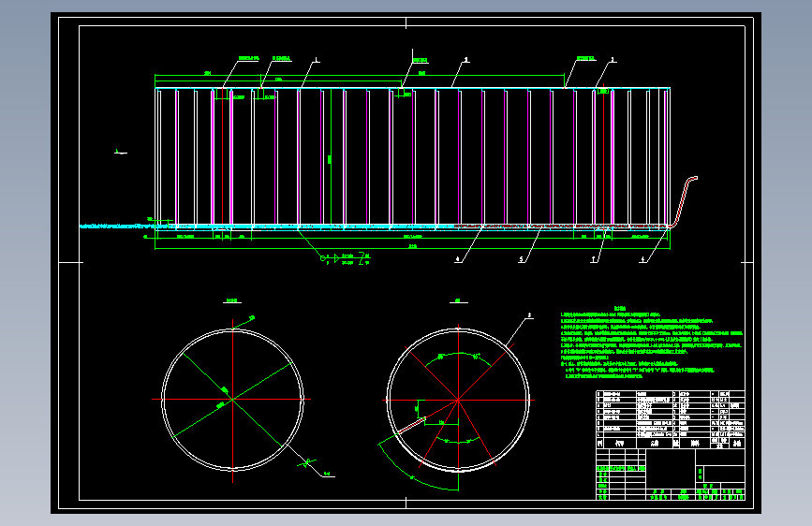Select the curved outlet pipe beside the tank elevation
The width and height of the screenshot is (812, 526).
tap(684, 201)
